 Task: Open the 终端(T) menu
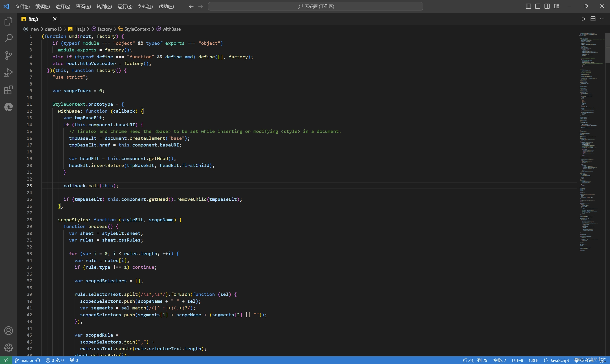pyautogui.click(x=145, y=6)
